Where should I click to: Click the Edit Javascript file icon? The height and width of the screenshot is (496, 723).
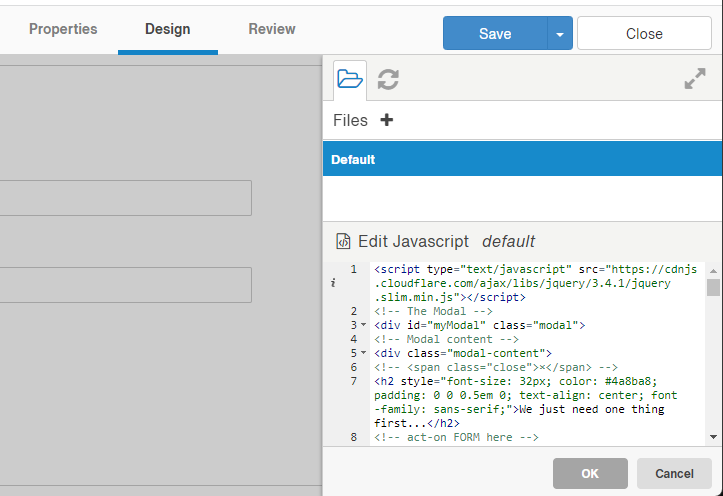343,241
